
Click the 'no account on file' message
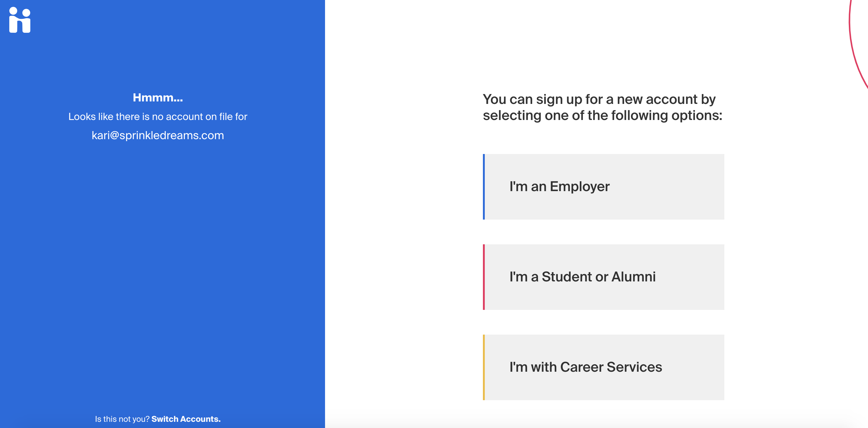pos(158,117)
